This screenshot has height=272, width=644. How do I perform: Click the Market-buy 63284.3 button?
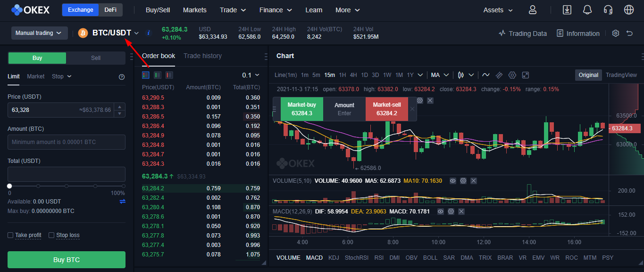302,109
